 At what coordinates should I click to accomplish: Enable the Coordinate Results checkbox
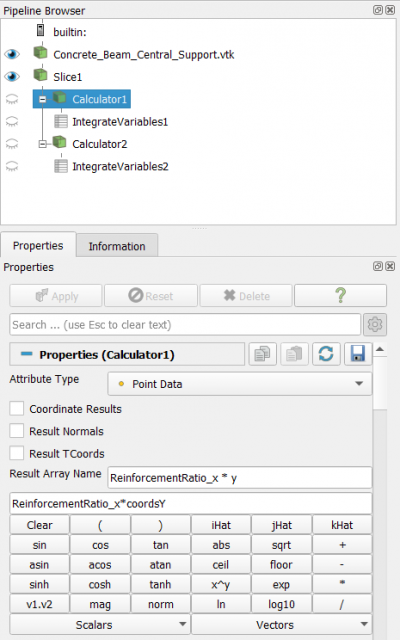pyautogui.click(x=17, y=408)
